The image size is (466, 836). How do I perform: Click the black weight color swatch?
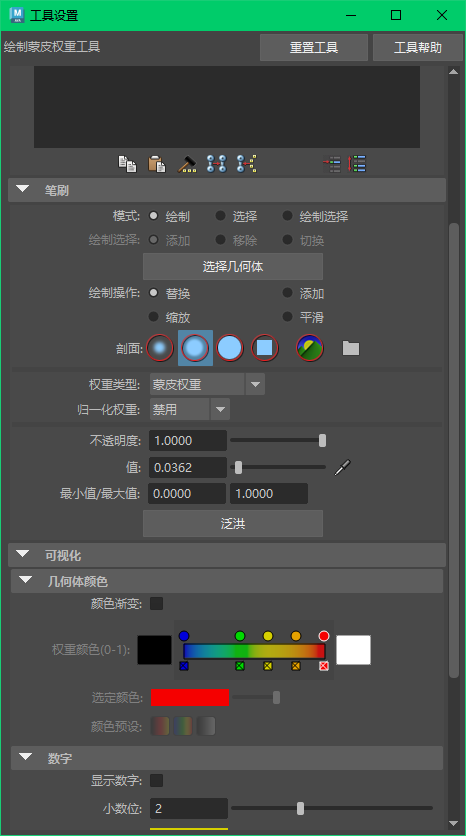155,650
